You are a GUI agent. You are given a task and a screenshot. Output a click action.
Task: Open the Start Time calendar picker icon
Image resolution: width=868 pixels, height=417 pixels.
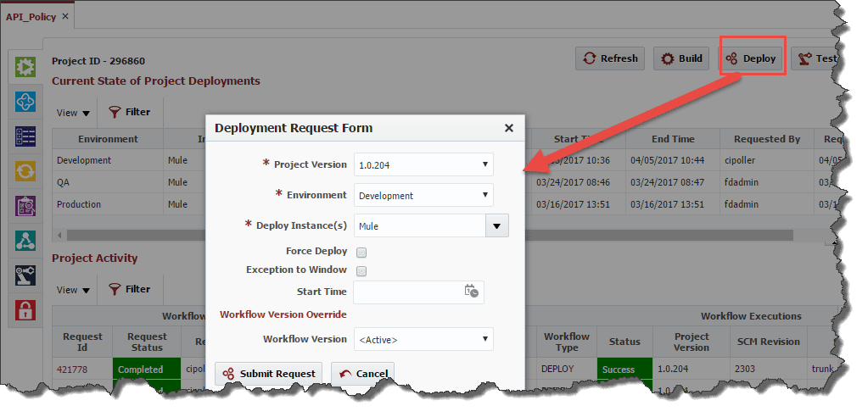coord(471,292)
